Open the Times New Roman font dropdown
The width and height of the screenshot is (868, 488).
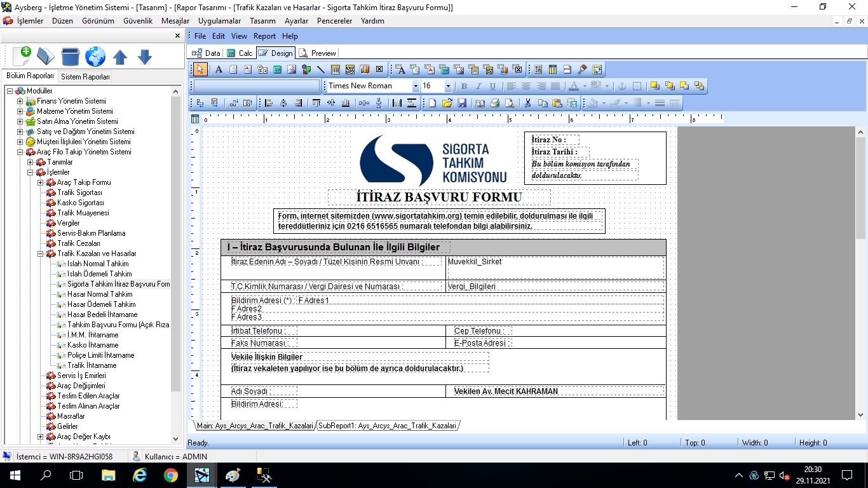[416, 86]
